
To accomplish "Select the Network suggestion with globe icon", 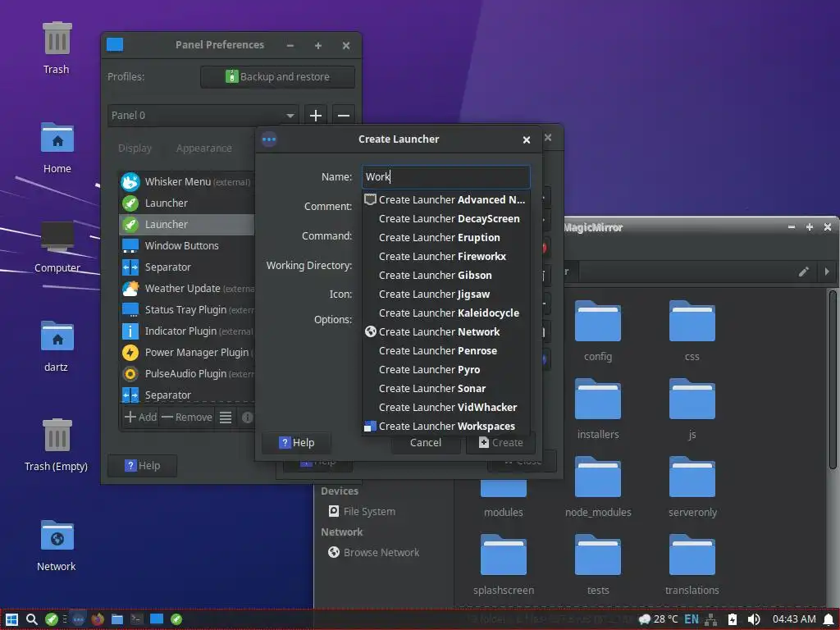I will click(445, 331).
